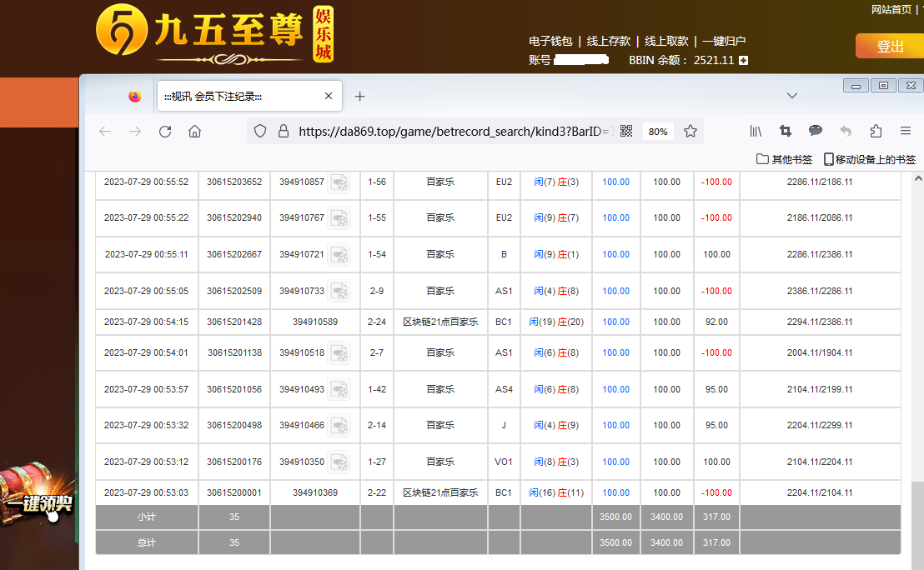Image resolution: width=924 pixels, height=570 pixels.
Task: Click the payout value 92.00
Action: pyautogui.click(x=716, y=322)
